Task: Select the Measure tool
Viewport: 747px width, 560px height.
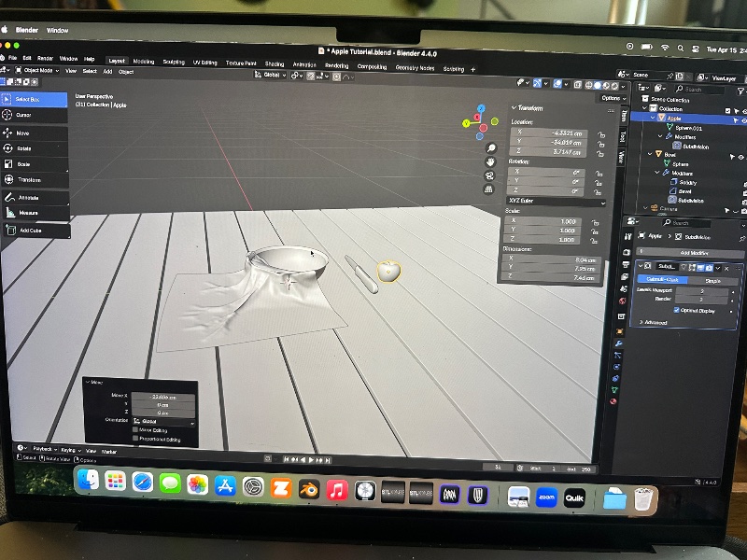Action: (29, 213)
